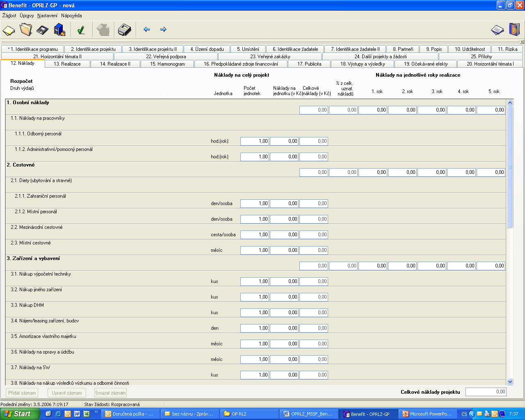The image size is (525, 420).
Task: Switch to tab 4. Území dopadu
Action: [x=207, y=49]
